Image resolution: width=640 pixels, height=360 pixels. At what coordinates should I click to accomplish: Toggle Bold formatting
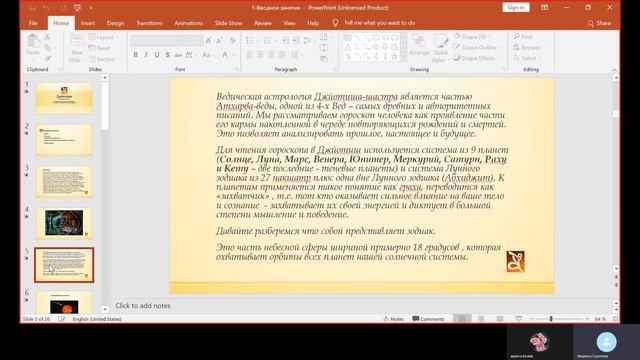136,55
